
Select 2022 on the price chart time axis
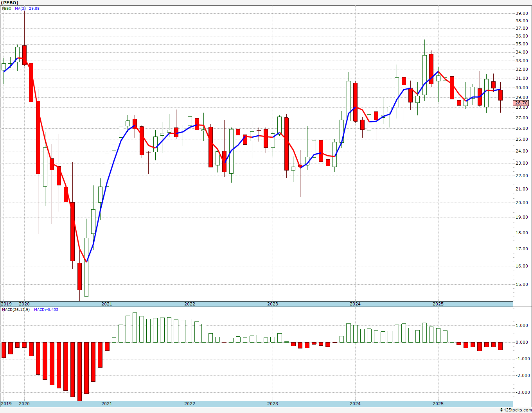[x=190, y=304]
